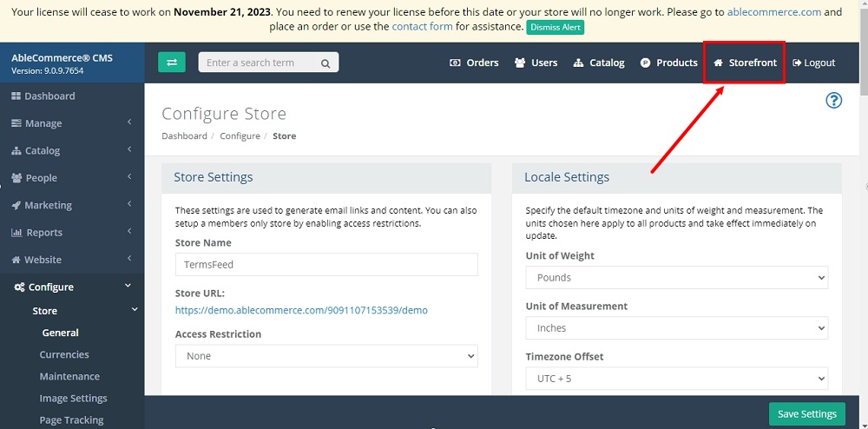Click the green sidebar toggle button
This screenshot has height=429, width=868.
tap(172, 62)
